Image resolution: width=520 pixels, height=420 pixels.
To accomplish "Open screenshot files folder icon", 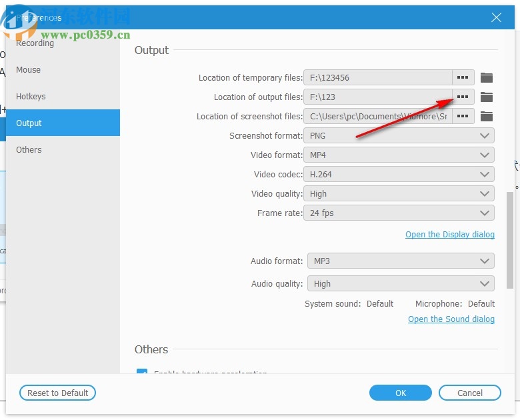I will (x=487, y=116).
